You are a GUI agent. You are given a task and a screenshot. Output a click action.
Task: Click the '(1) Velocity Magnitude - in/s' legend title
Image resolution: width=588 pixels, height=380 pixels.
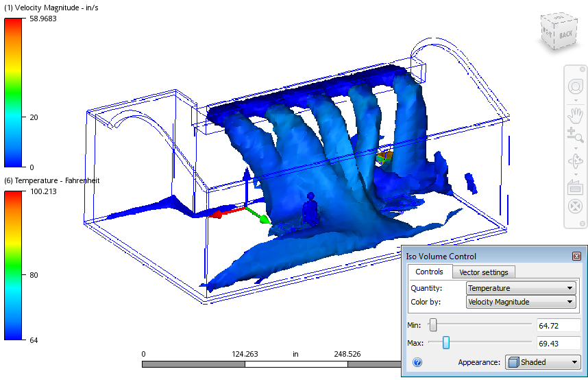coord(51,8)
